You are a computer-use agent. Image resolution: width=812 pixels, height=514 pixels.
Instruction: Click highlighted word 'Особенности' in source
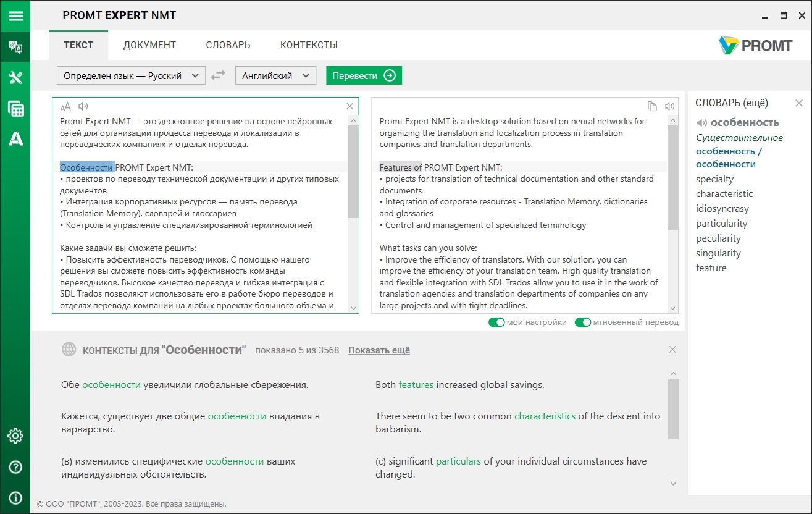[86, 167]
